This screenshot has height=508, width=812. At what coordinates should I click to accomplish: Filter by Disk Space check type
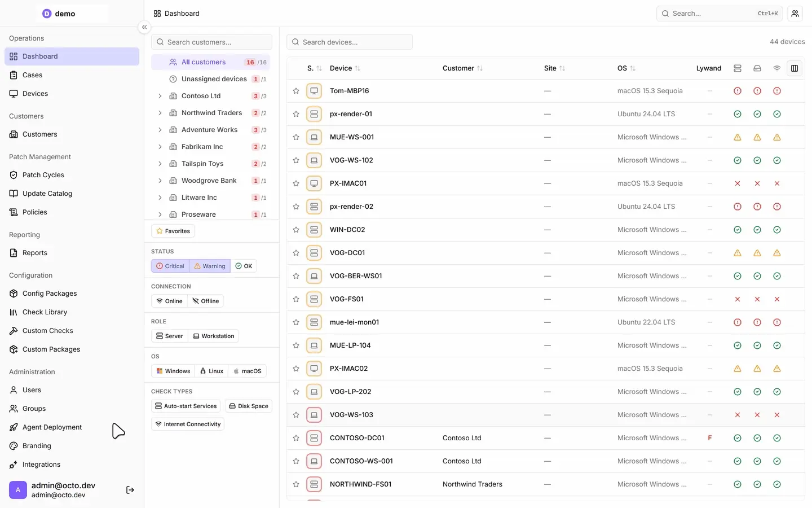[x=249, y=406]
